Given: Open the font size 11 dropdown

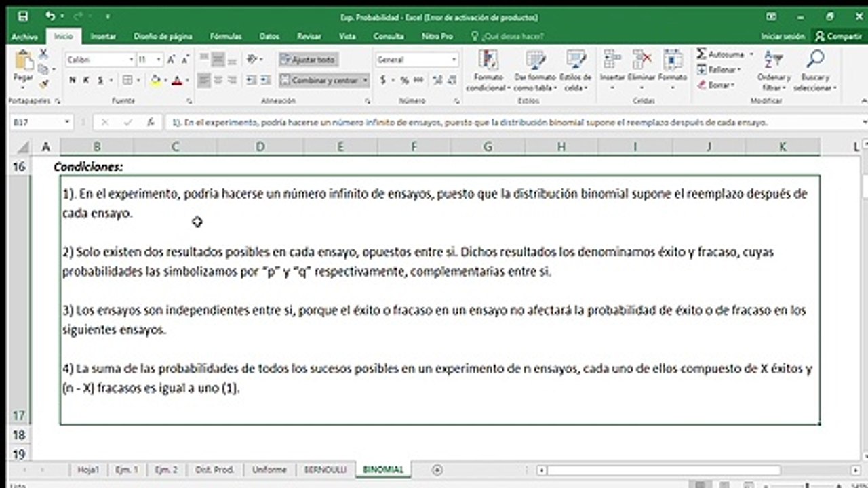Looking at the screenshot, I should (159, 60).
